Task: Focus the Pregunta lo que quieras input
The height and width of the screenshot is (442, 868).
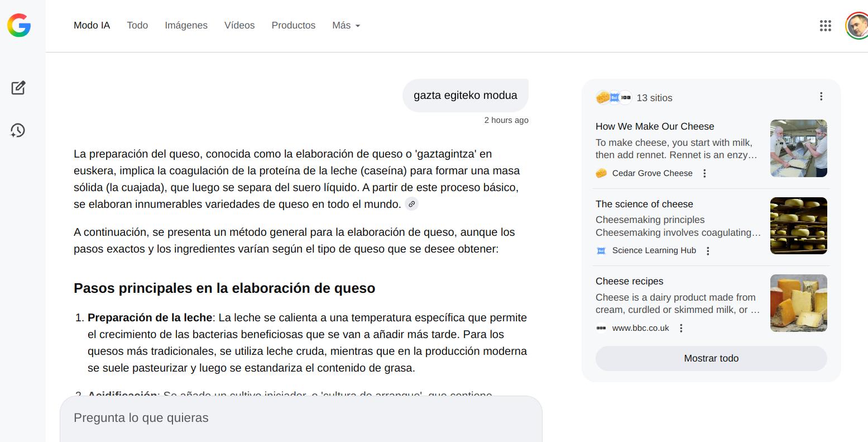Action: [x=300, y=418]
